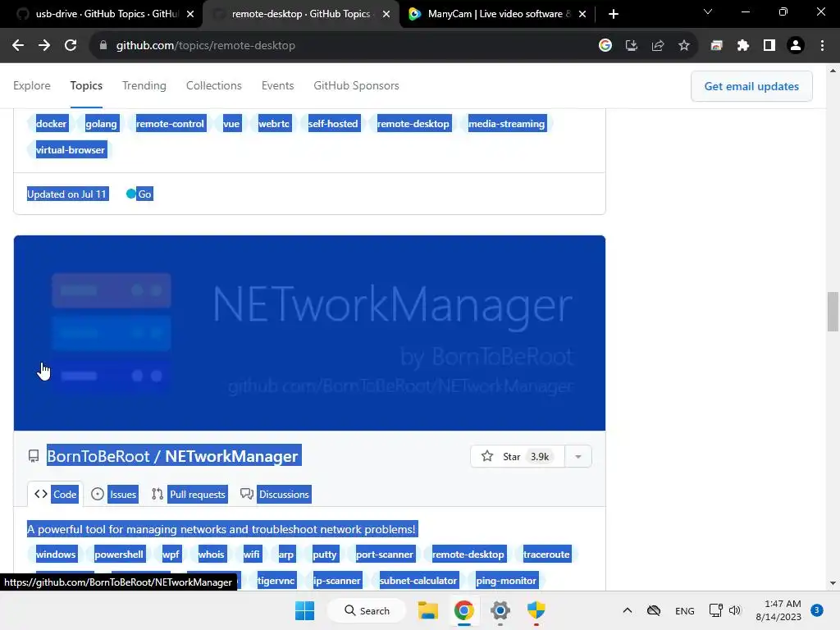840x630 pixels.
Task: Close the usb-drive GitHub Topics tab
Action: pyautogui.click(x=190, y=14)
